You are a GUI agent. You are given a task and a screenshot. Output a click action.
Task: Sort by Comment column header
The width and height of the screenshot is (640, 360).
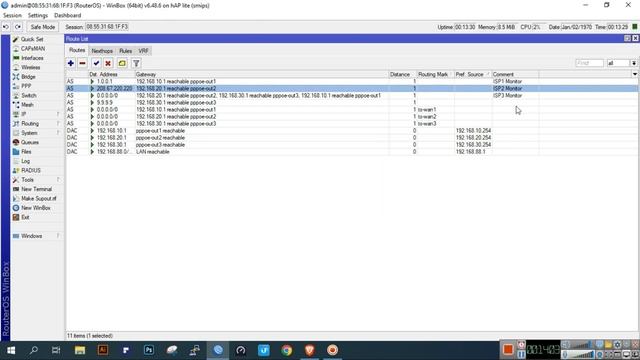pyautogui.click(x=515, y=74)
